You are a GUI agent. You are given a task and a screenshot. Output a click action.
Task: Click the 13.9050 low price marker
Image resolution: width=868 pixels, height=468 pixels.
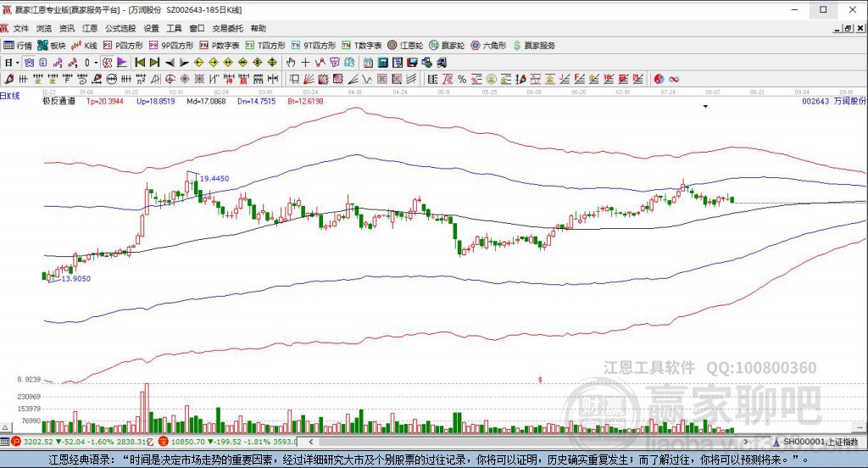click(75, 279)
